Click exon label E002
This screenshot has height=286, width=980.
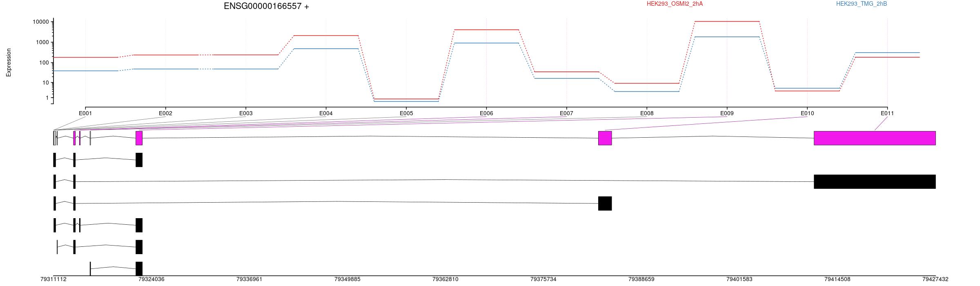[165, 113]
